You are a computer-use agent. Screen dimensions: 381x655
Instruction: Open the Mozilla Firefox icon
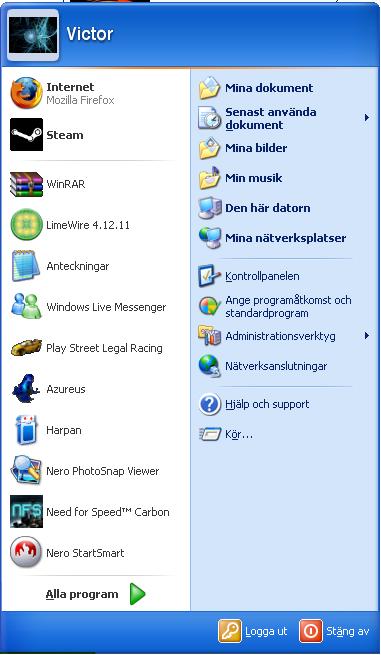click(x=26, y=93)
